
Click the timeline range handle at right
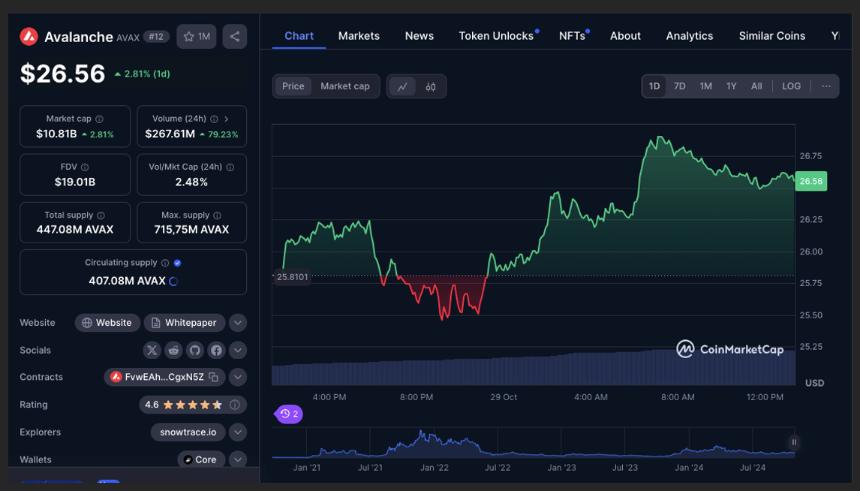tap(794, 442)
